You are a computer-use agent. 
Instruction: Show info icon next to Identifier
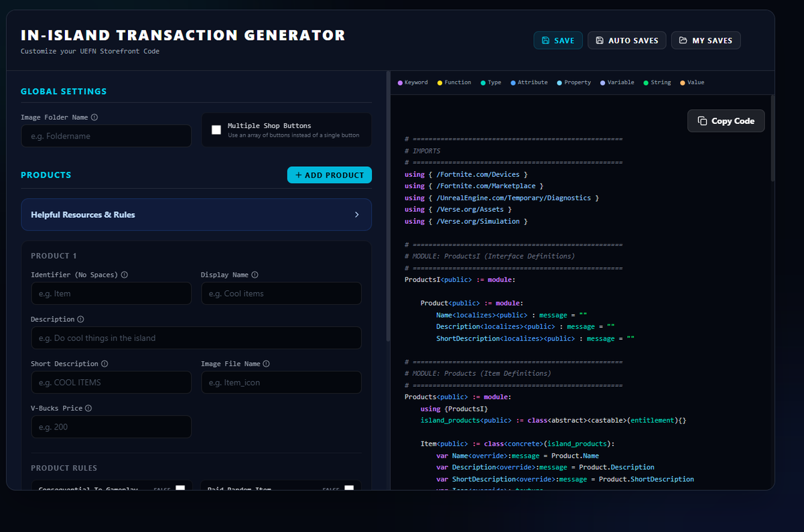point(125,275)
